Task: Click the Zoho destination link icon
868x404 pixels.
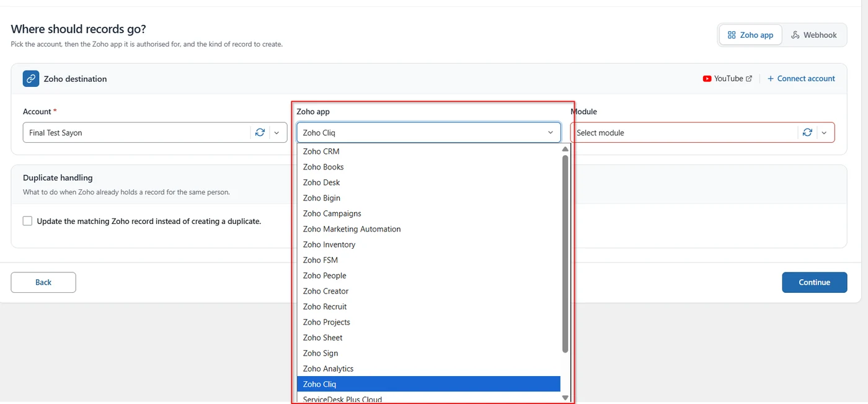Action: tap(31, 79)
